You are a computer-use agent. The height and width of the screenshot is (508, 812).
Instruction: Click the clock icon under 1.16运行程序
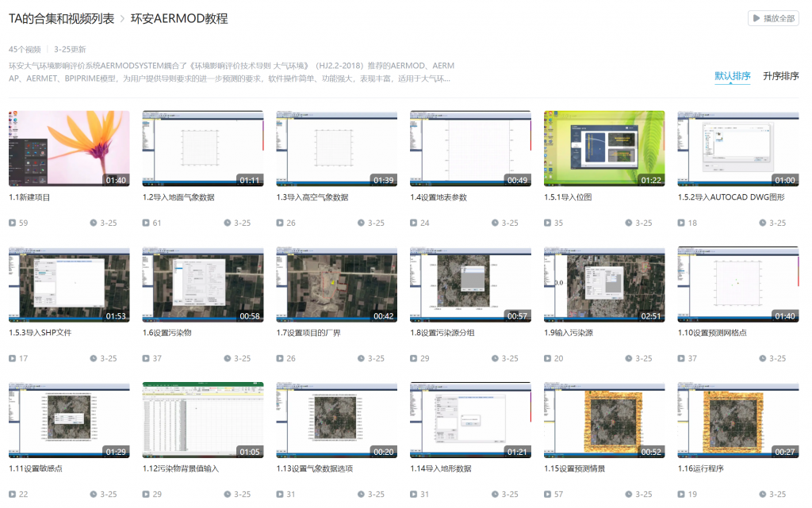point(764,495)
